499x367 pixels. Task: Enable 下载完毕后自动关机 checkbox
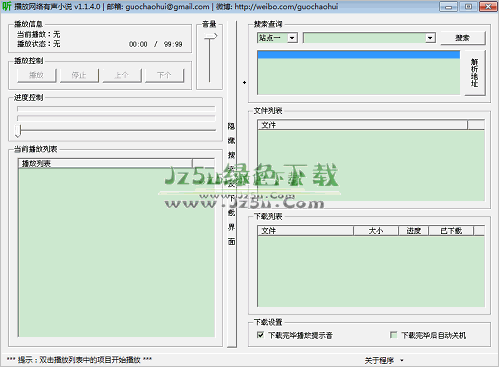394,335
